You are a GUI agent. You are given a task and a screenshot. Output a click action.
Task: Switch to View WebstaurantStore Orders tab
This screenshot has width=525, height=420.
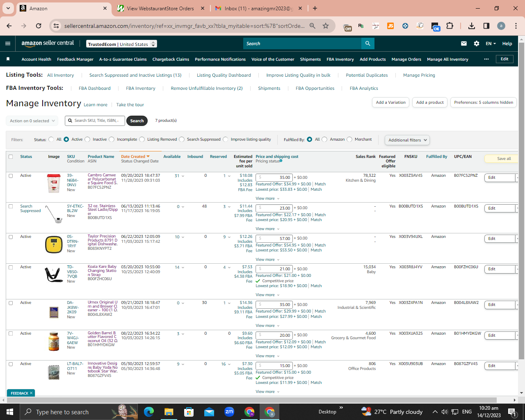tap(160, 8)
